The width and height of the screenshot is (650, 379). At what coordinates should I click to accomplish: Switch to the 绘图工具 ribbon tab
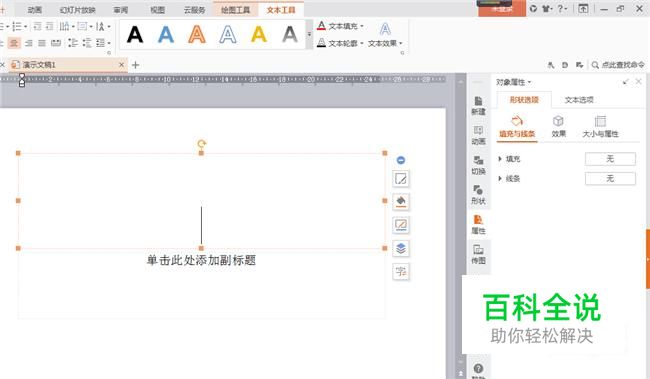click(x=235, y=10)
